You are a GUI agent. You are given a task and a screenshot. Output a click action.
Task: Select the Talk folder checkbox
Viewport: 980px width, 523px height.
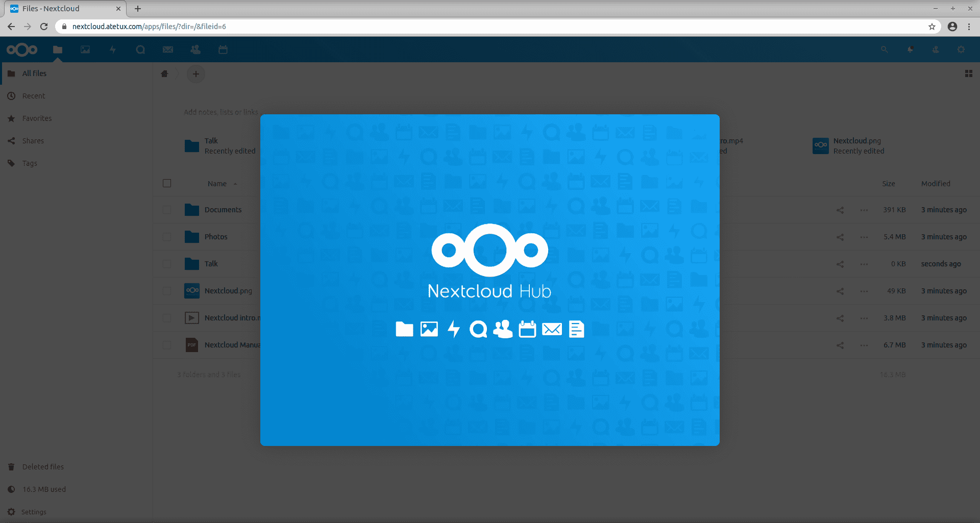(x=167, y=264)
